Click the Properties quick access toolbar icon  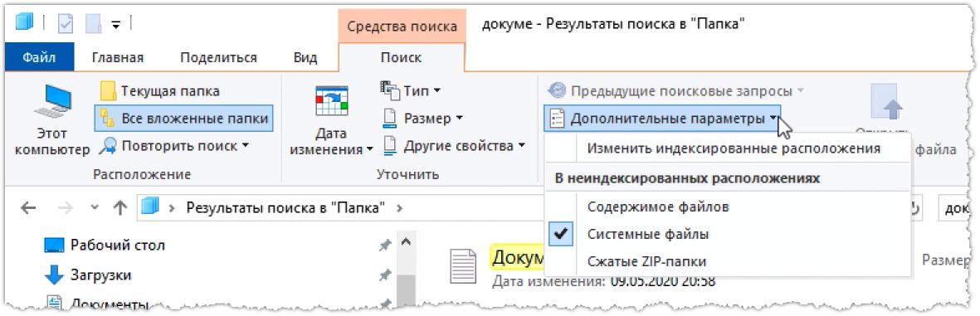point(66,24)
